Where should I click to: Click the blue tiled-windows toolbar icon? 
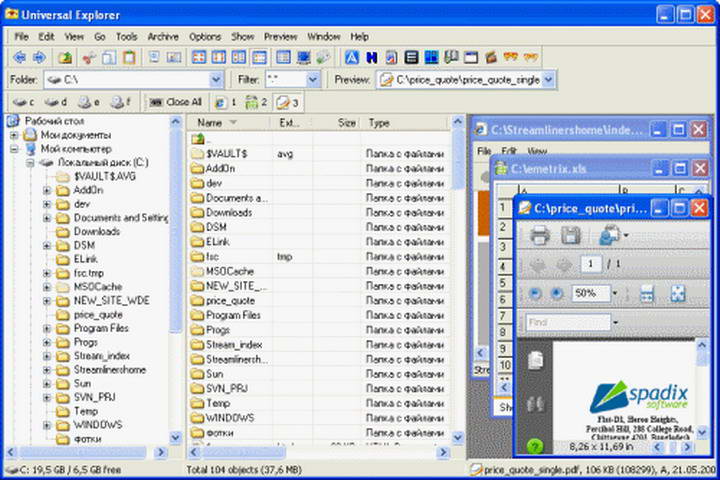[x=431, y=57]
